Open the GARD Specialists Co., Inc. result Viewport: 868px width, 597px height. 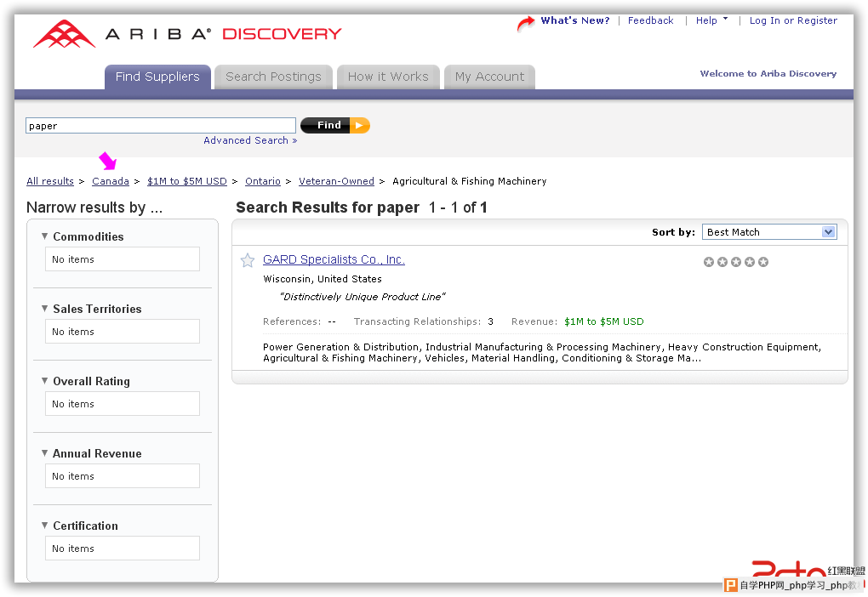(x=334, y=259)
